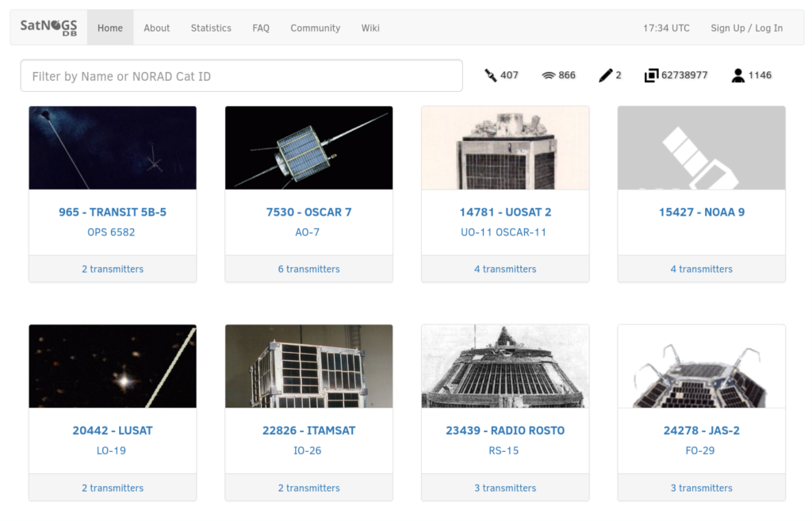Image resolution: width=812 pixels, height=521 pixels.
Task: Open the 965 - TRANSIT 5B-5 link
Action: point(113,213)
